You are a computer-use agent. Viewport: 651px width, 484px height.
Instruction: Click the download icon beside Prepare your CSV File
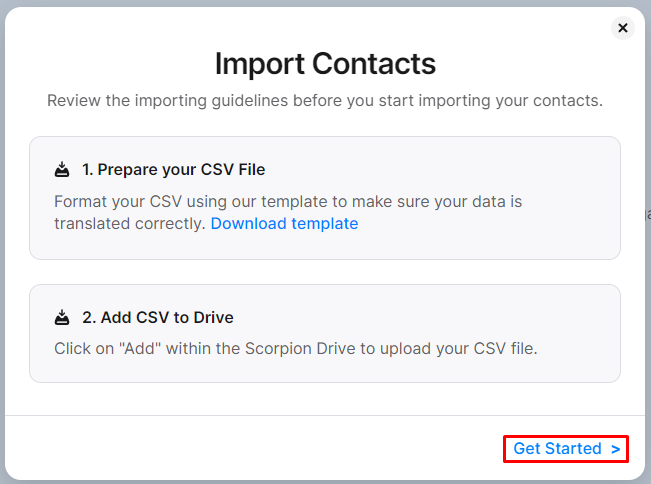[62, 169]
